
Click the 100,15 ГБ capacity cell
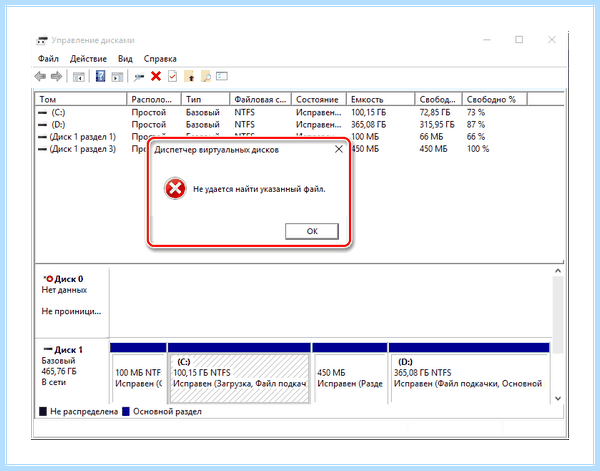click(368, 112)
